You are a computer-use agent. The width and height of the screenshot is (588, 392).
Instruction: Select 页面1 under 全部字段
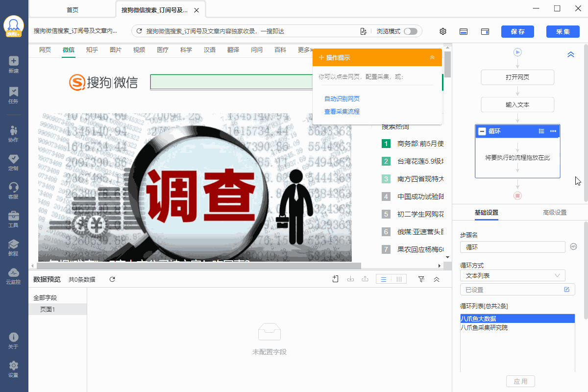(x=57, y=309)
